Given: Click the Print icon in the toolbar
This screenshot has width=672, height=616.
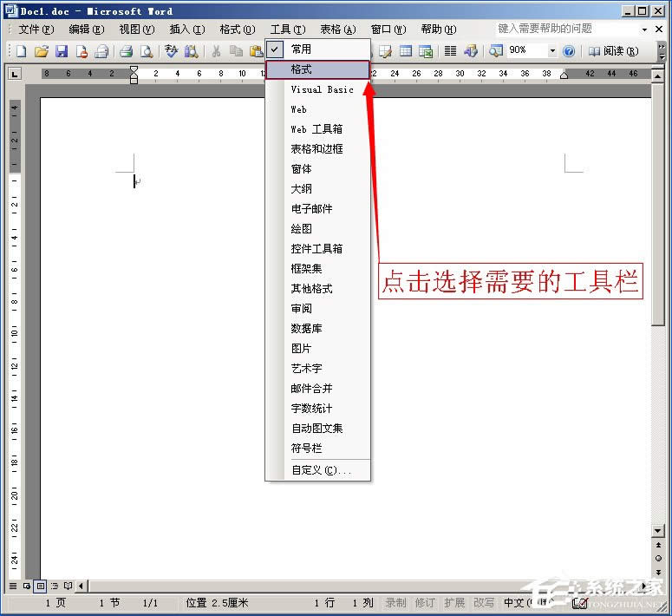Looking at the screenshot, I should 126,51.
